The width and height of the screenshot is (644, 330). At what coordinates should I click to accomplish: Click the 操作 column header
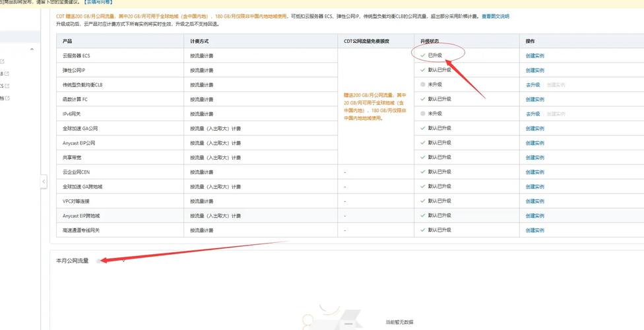(531, 42)
